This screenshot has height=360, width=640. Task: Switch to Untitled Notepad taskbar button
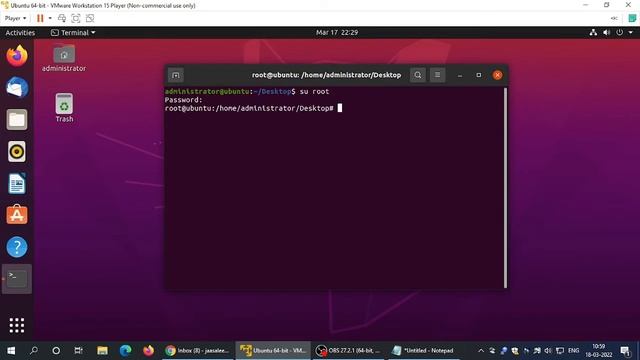point(424,350)
